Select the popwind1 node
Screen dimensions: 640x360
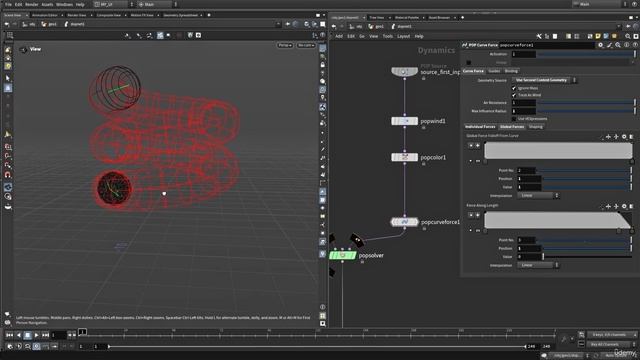point(404,121)
